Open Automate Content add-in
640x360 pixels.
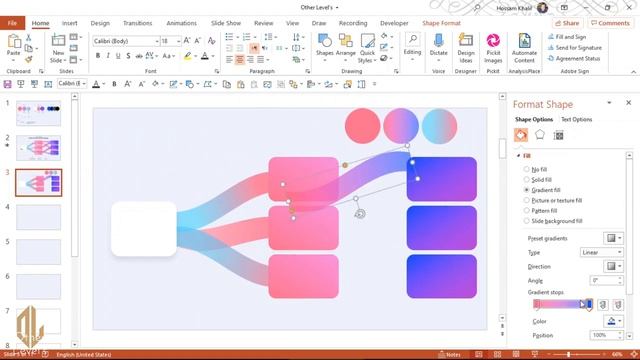[524, 48]
